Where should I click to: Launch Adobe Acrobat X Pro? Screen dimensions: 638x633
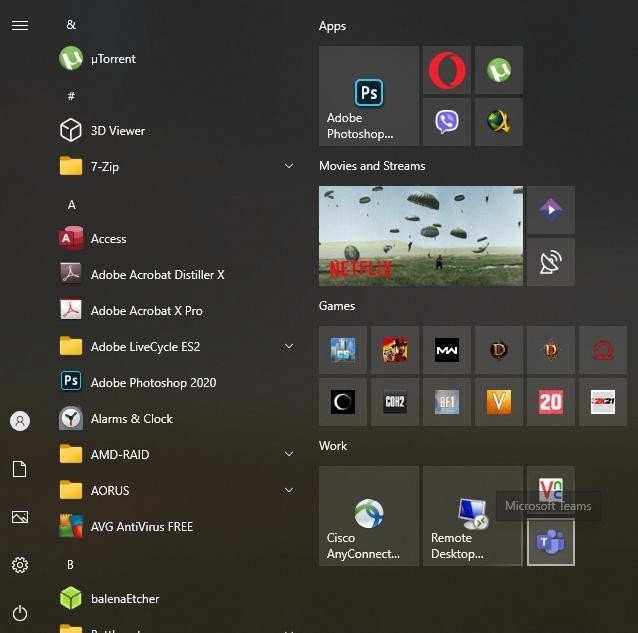coord(179,310)
